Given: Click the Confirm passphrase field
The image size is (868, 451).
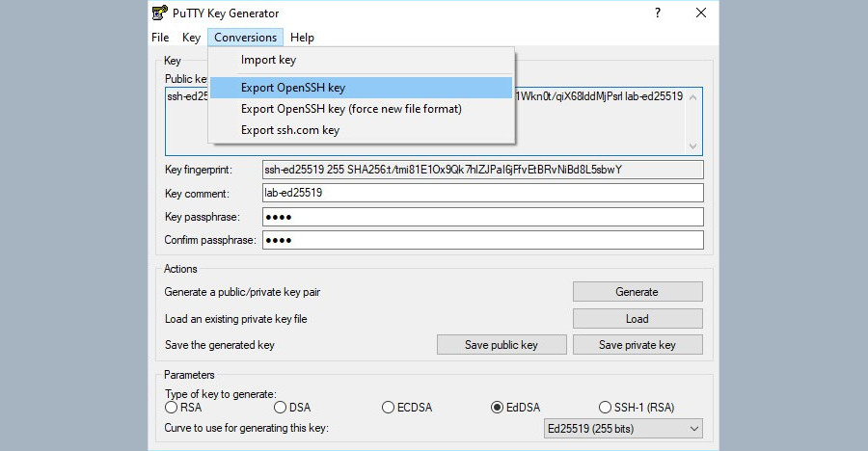Looking at the screenshot, I should 483,240.
